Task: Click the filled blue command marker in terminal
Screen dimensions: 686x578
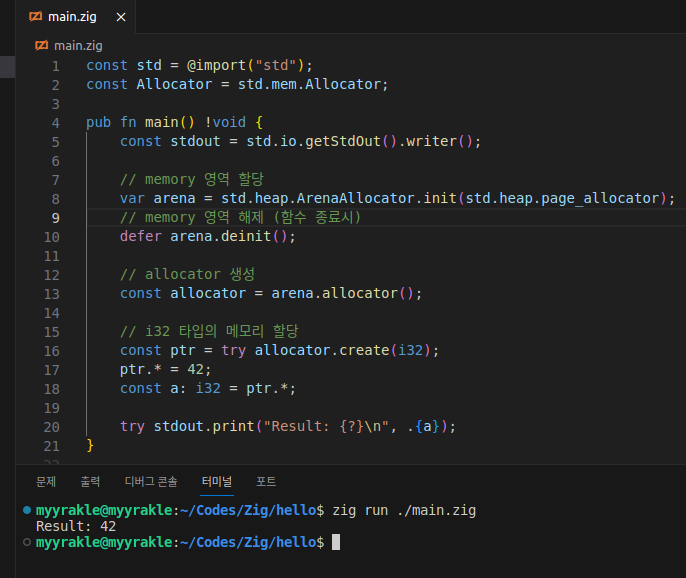Action: [26, 510]
